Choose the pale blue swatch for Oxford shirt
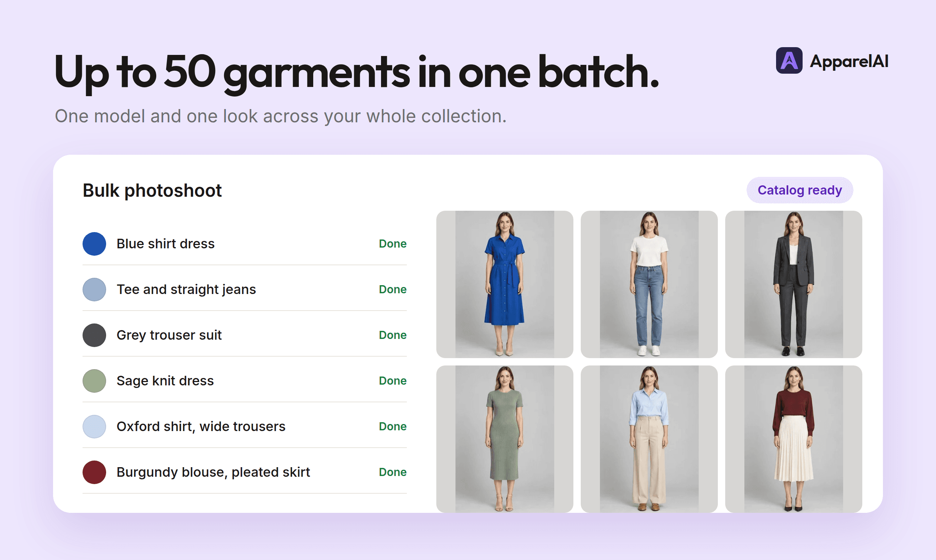Viewport: 936px width, 560px height. tap(94, 426)
